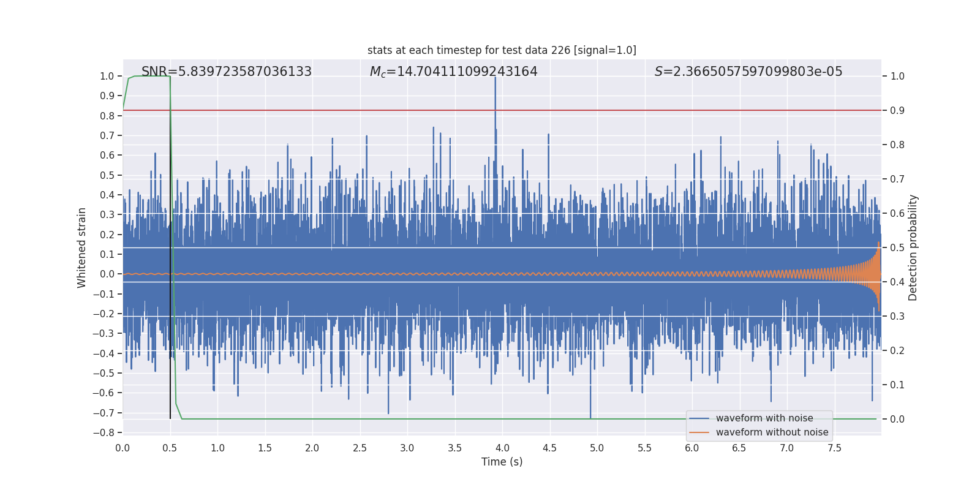Click the 1.0 tick on the Time axis

click(x=217, y=448)
